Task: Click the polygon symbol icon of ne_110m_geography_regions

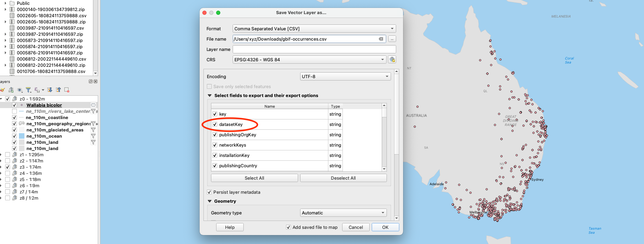Action: [x=21, y=124]
